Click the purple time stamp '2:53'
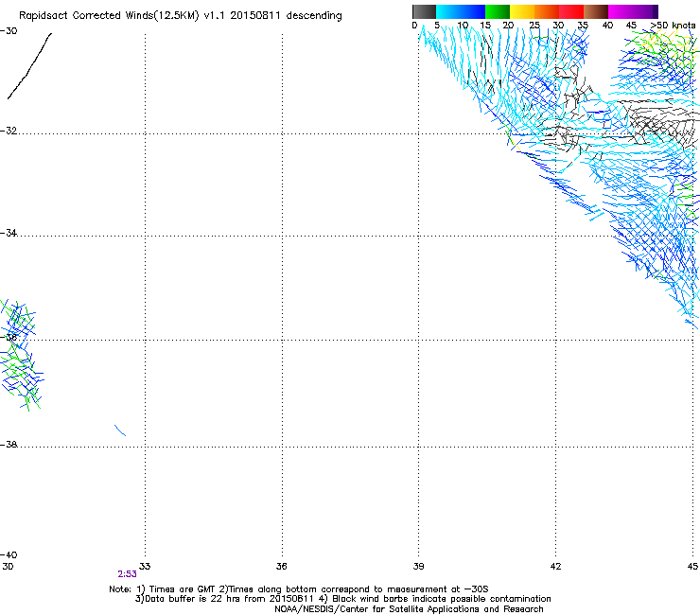The image size is (700, 615). pos(128,574)
